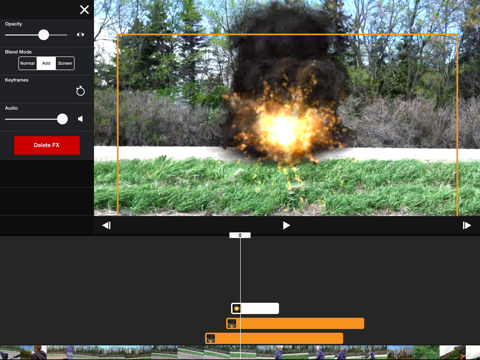The width and height of the screenshot is (480, 360).
Task: Select Normal blend mode
Action: (x=27, y=63)
